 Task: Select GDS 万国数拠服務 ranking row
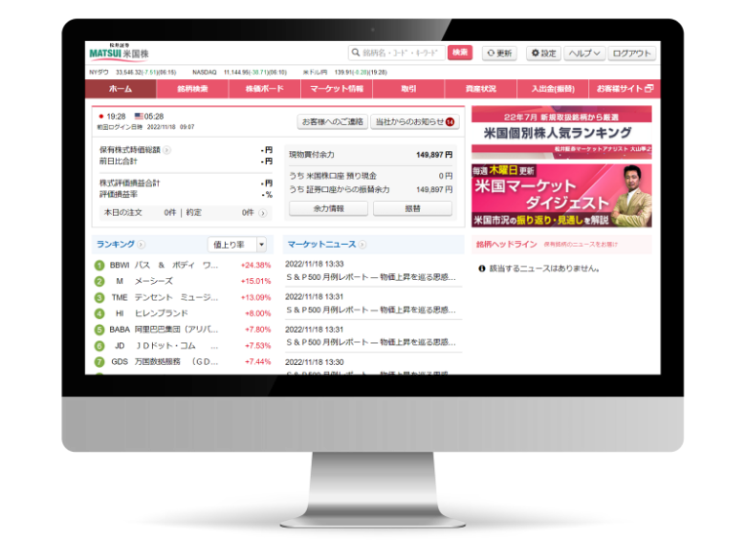[x=183, y=362]
